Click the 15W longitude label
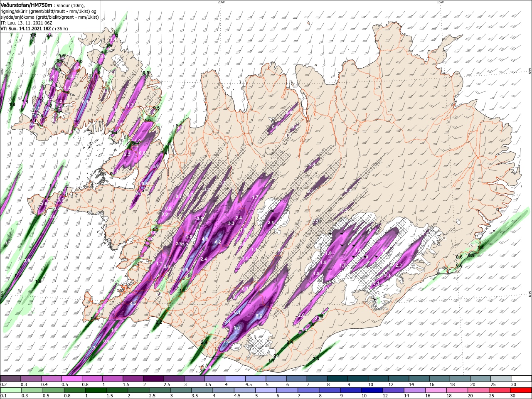532x399 pixels. pyautogui.click(x=440, y=2)
